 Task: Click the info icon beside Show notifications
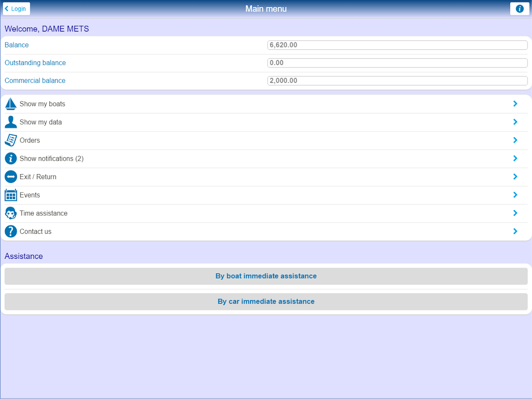(x=10, y=159)
